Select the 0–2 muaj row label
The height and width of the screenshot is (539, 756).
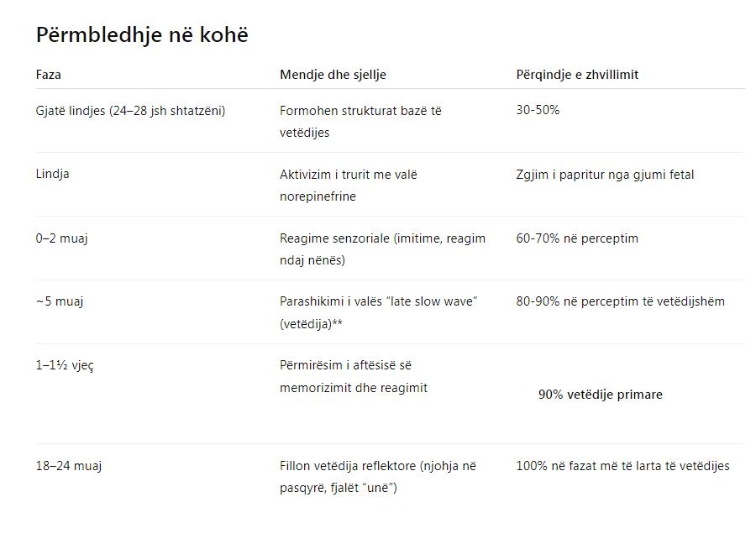[61, 238]
